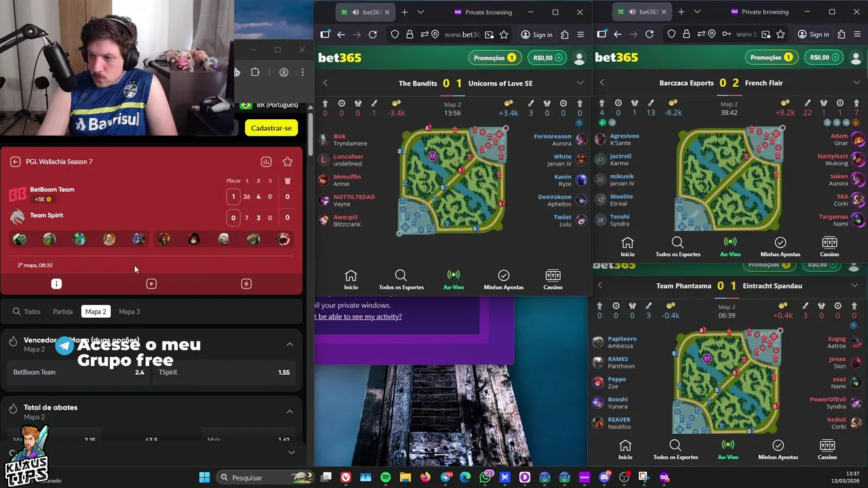The height and width of the screenshot is (488, 868).
Task: Open the live stream play icon tab
Action: click(x=151, y=284)
